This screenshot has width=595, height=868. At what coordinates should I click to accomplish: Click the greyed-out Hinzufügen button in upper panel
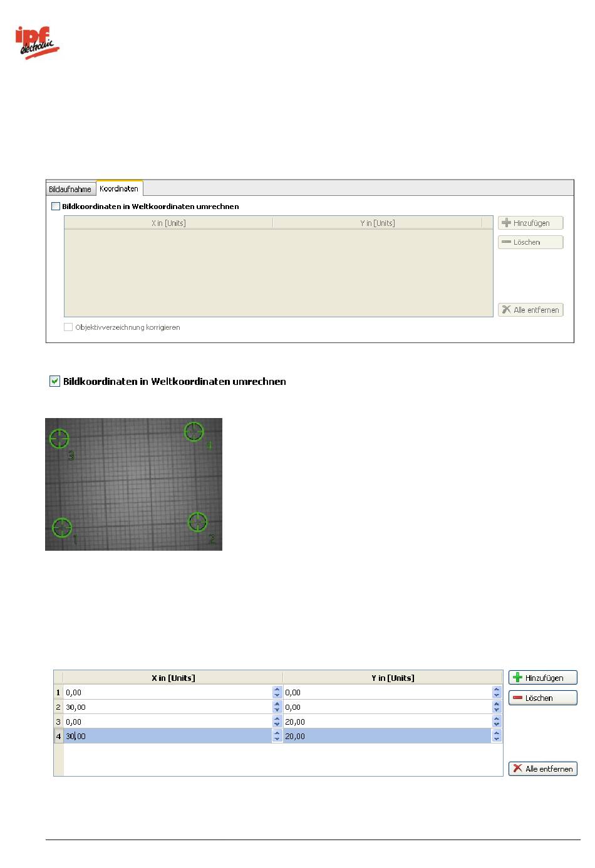point(530,223)
